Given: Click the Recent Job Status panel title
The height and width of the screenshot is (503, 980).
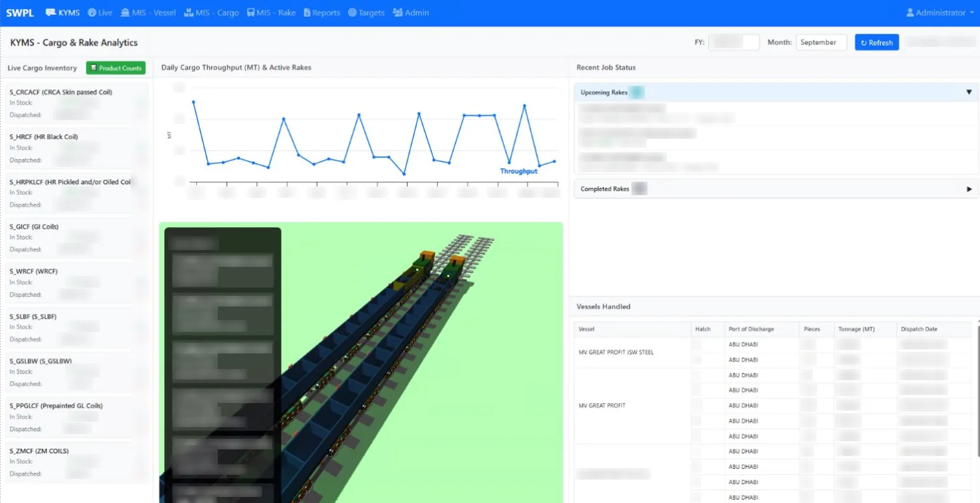Looking at the screenshot, I should [x=606, y=68].
